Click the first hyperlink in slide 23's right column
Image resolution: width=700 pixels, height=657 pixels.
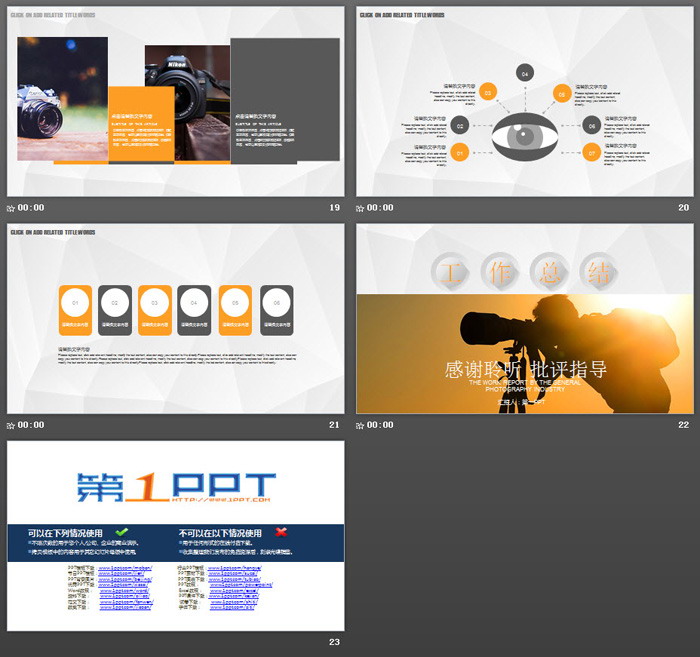point(234,567)
